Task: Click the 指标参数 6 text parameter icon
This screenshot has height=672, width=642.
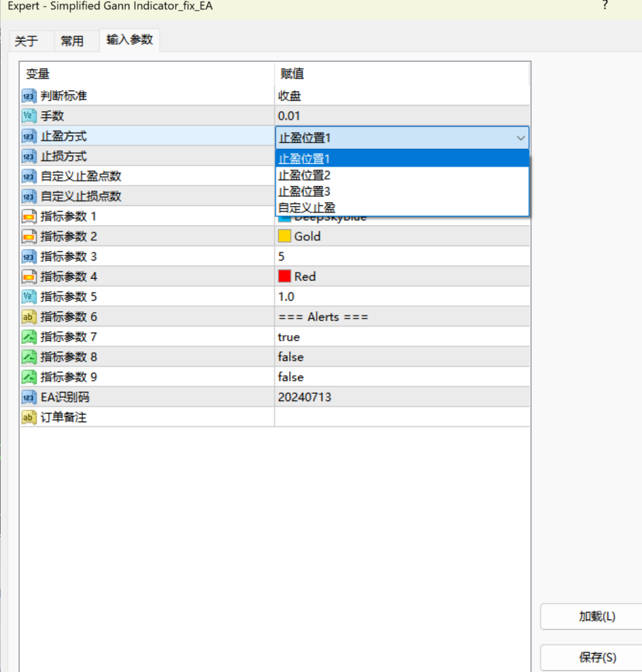Action: tap(26, 316)
